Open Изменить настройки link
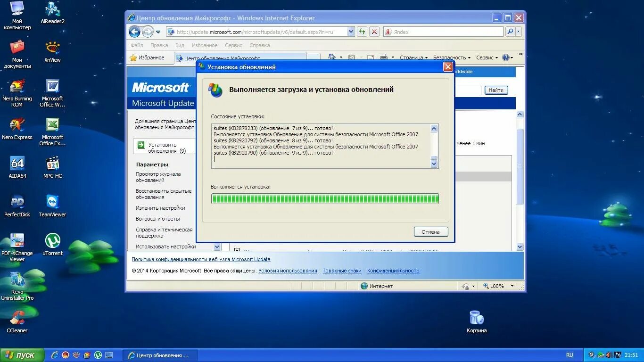 160,208
